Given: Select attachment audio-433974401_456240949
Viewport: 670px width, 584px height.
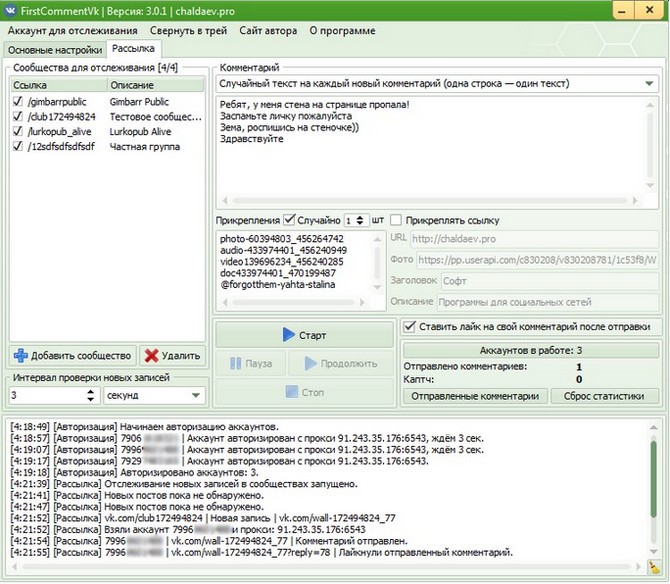Looking at the screenshot, I should click(283, 250).
